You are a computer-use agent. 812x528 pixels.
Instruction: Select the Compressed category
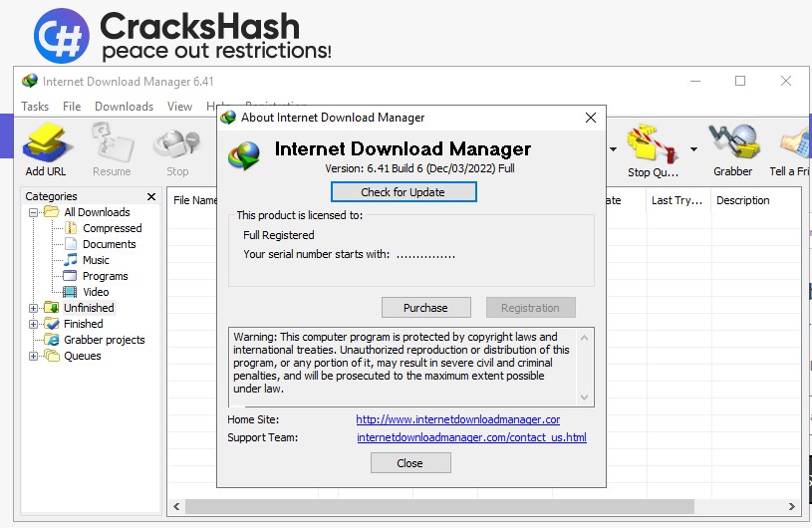pos(112,228)
